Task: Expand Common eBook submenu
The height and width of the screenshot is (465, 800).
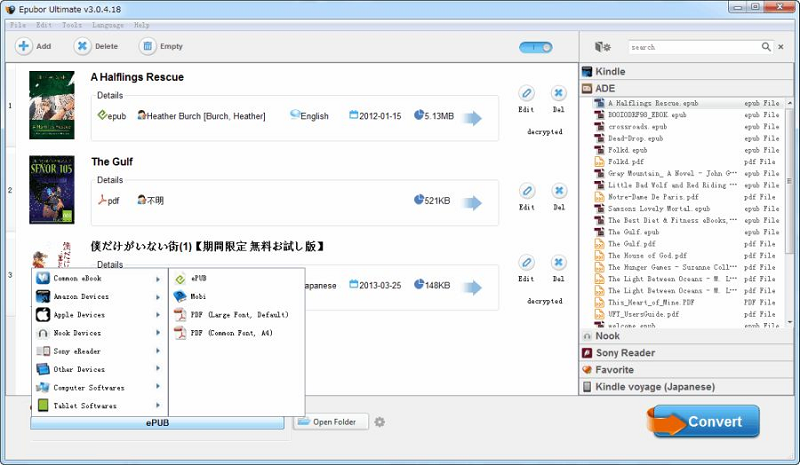Action: click(x=99, y=279)
